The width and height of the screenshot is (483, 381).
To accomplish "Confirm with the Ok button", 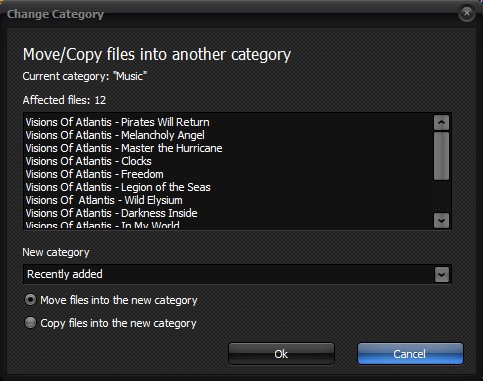I will pos(281,354).
